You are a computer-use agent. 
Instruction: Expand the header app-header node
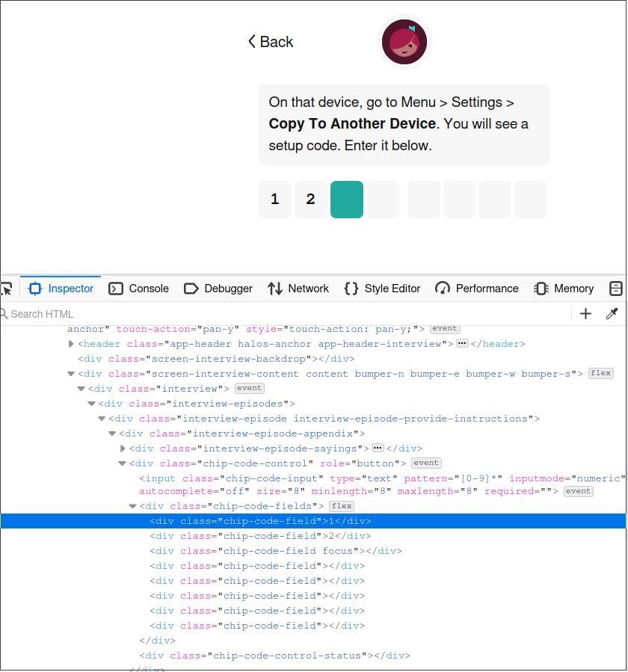[71, 344]
